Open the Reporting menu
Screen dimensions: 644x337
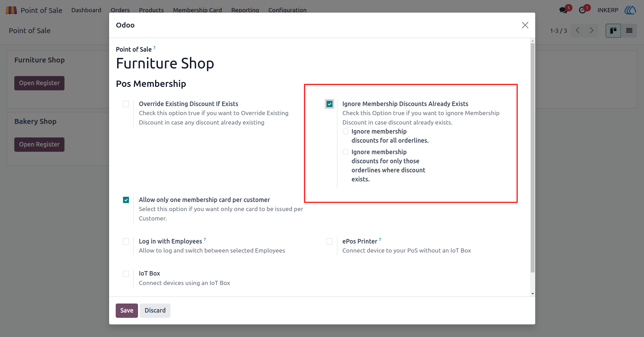click(245, 10)
